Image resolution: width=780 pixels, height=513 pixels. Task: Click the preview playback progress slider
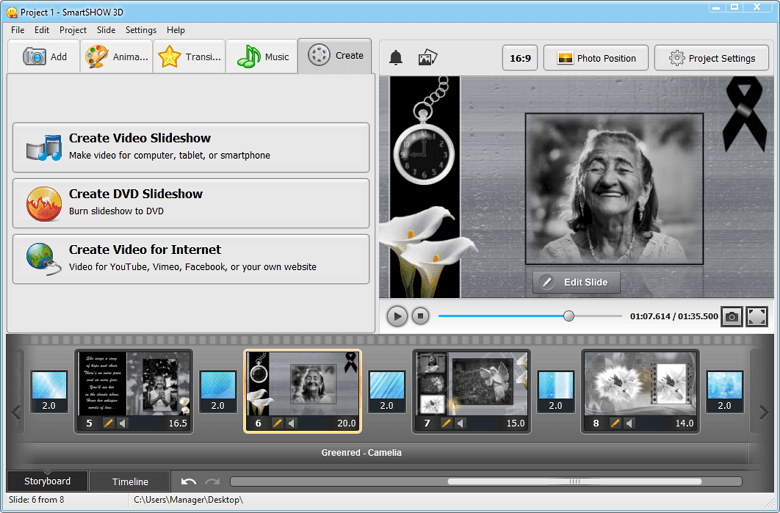pyautogui.click(x=530, y=316)
